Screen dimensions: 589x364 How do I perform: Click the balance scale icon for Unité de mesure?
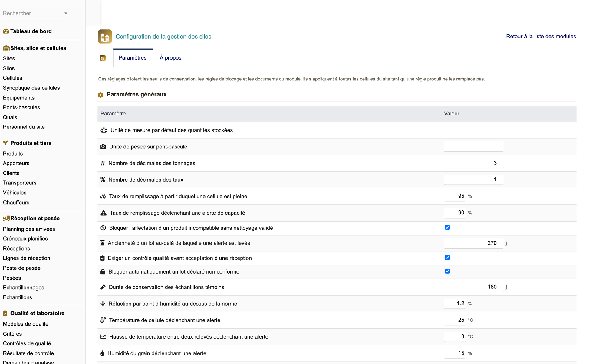pyautogui.click(x=104, y=130)
